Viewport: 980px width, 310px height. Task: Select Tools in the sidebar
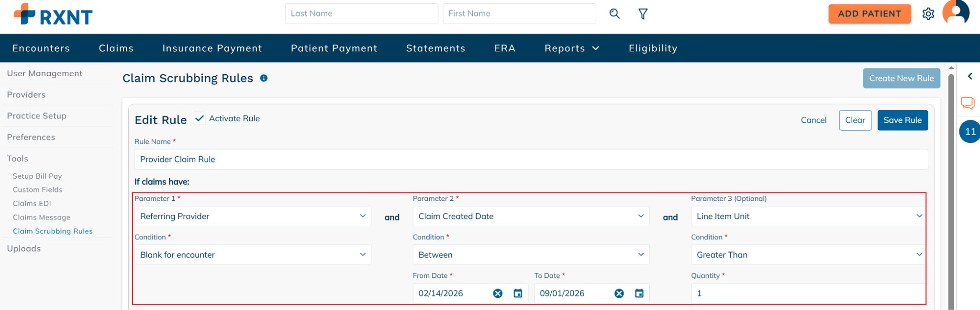point(18,159)
